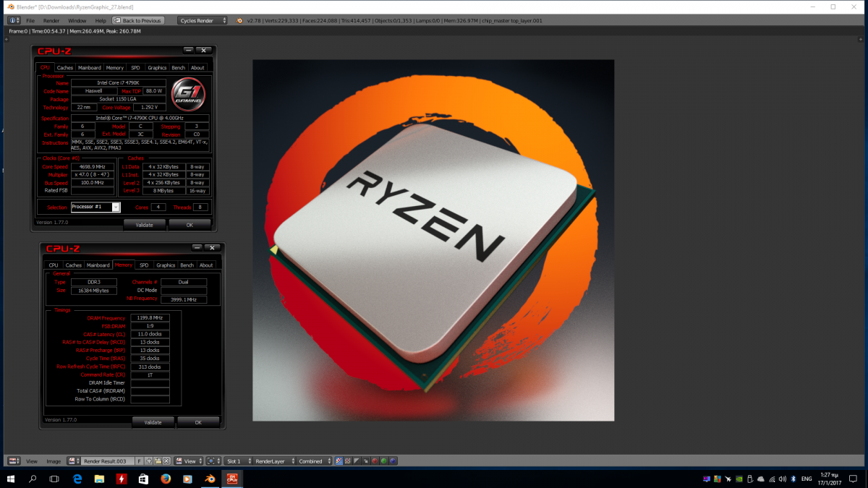This screenshot has height=488, width=868.
Task: Open the Image menu in image editor
Action: click(x=54, y=461)
